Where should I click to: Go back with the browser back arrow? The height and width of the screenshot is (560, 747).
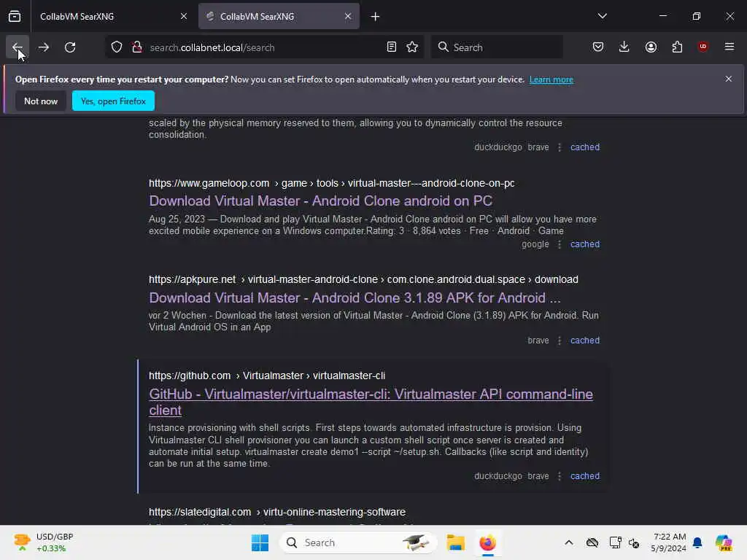(x=18, y=47)
